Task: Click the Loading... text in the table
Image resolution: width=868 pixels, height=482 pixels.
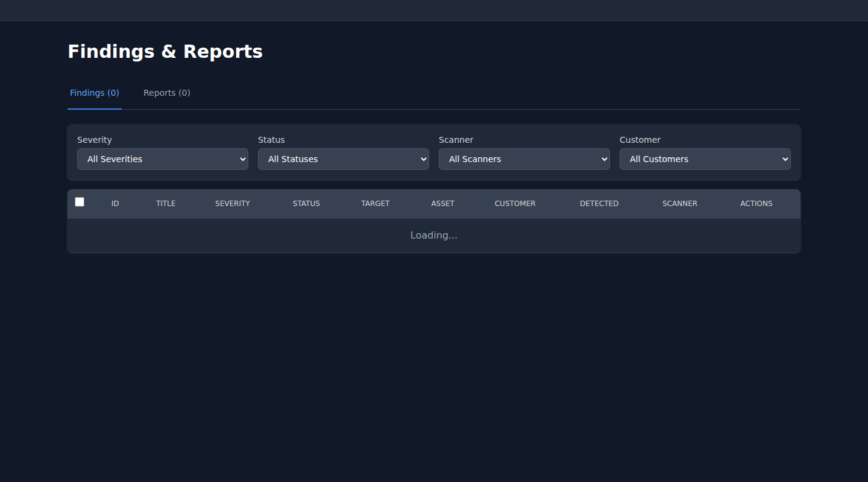Action: (x=434, y=236)
